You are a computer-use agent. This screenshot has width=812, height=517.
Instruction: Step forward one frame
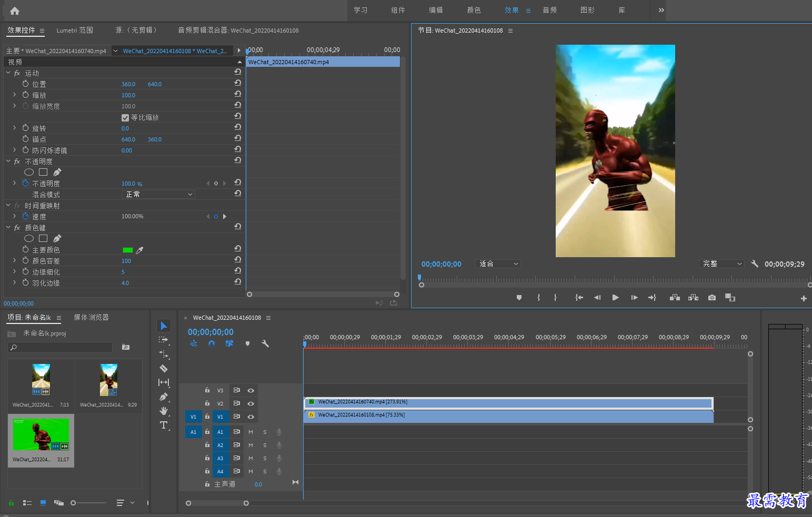pyautogui.click(x=634, y=298)
